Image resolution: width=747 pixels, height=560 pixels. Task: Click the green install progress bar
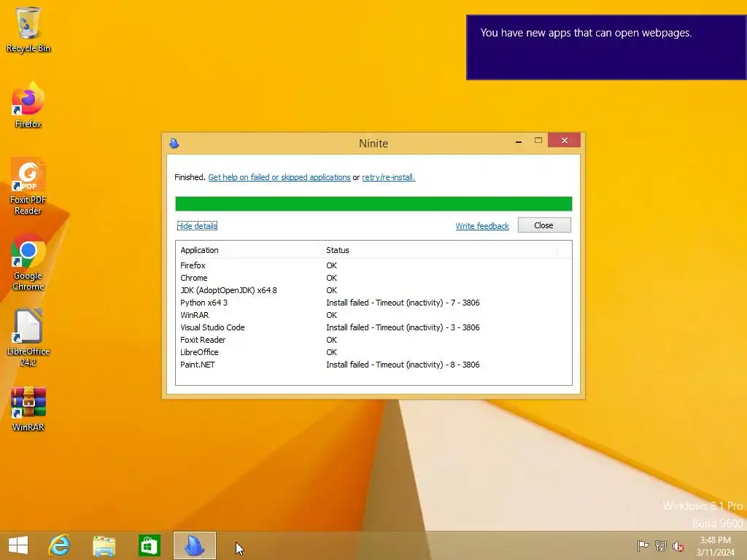(373, 204)
